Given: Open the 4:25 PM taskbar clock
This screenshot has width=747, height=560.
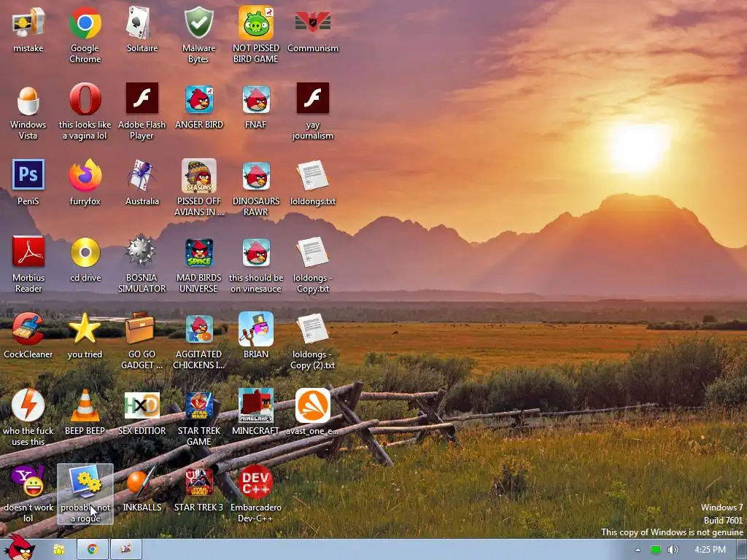Looking at the screenshot, I should tap(710, 550).
